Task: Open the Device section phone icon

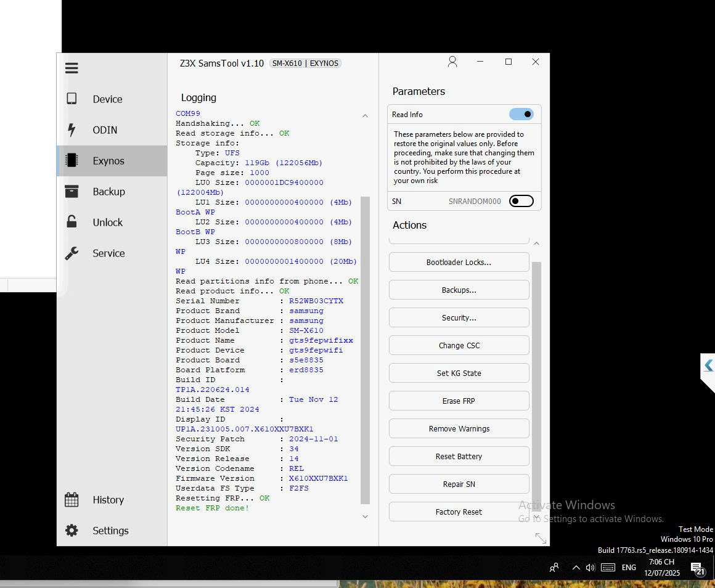Action: pos(71,99)
